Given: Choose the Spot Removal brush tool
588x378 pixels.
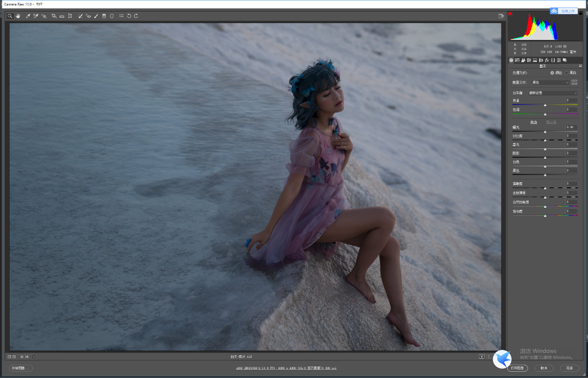Looking at the screenshot, I should pyautogui.click(x=80, y=16).
